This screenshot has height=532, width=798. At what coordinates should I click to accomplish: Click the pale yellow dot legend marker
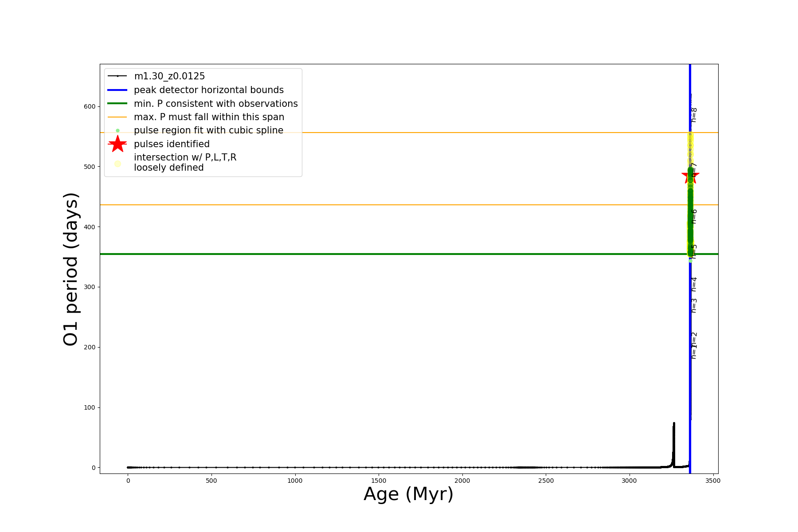pos(117,164)
